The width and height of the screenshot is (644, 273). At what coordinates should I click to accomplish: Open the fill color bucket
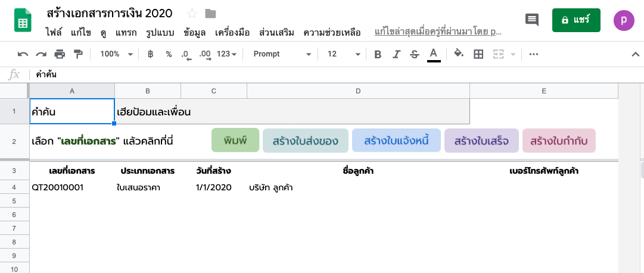[x=459, y=54]
